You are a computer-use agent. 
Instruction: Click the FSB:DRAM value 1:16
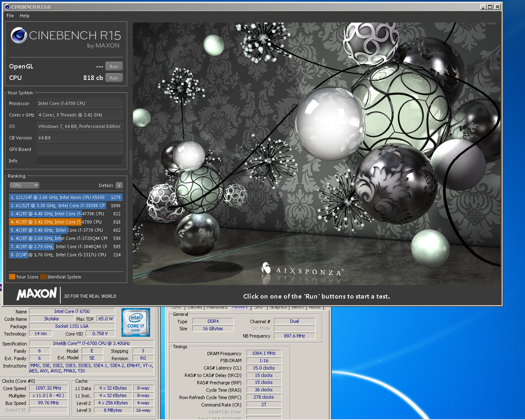point(264,361)
